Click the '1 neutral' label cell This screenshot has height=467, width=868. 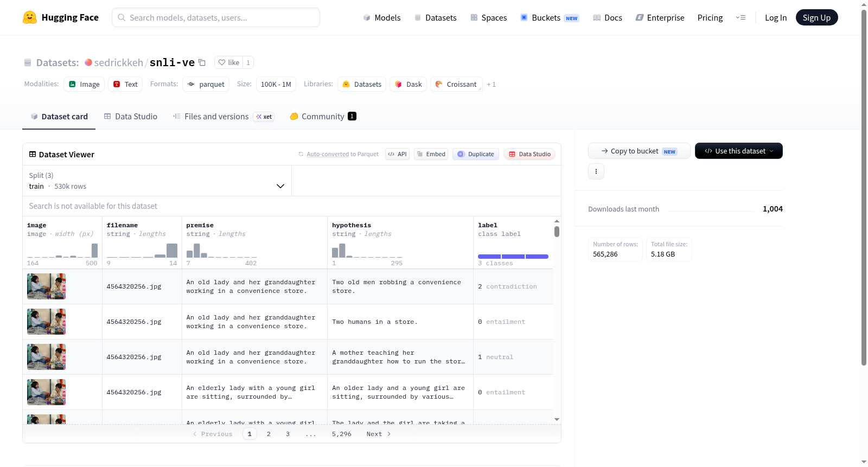513,357
